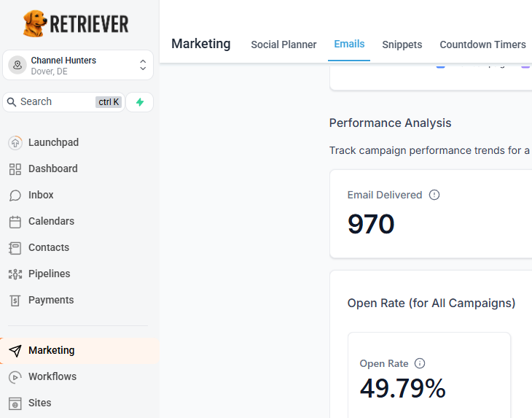532x418 pixels.
Task: Click info icon beside Open Rate
Action: pyautogui.click(x=420, y=363)
